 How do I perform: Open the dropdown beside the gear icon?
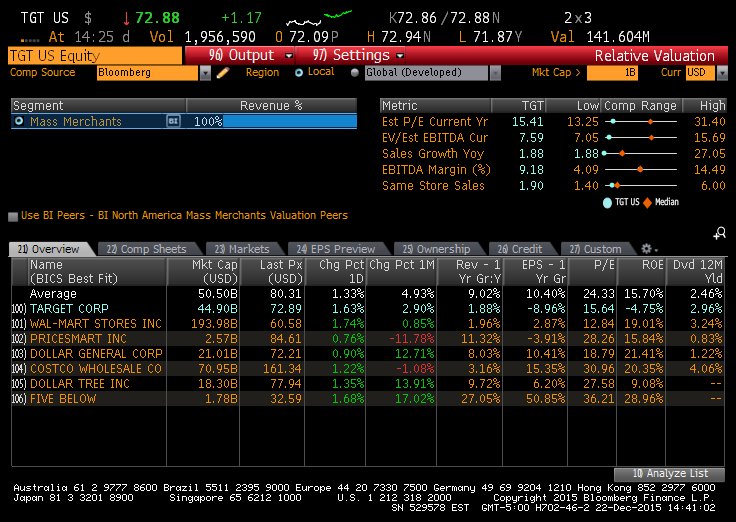[x=656, y=250]
